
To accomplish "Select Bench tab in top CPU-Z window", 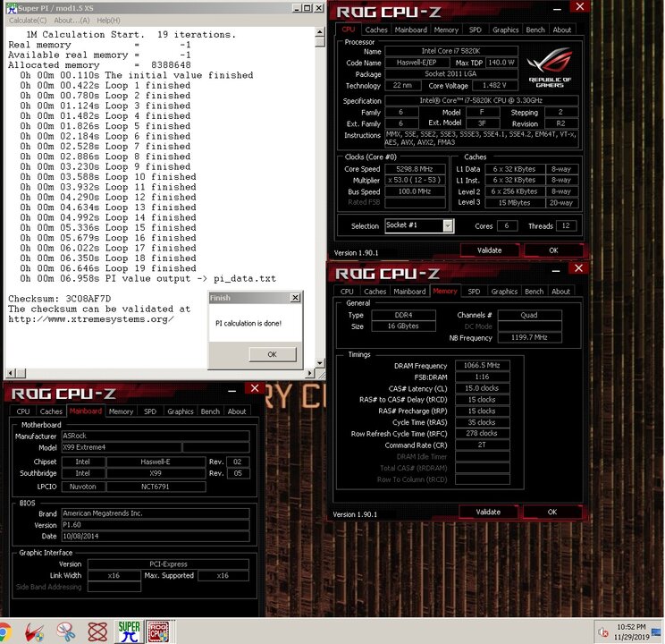I will [x=535, y=30].
